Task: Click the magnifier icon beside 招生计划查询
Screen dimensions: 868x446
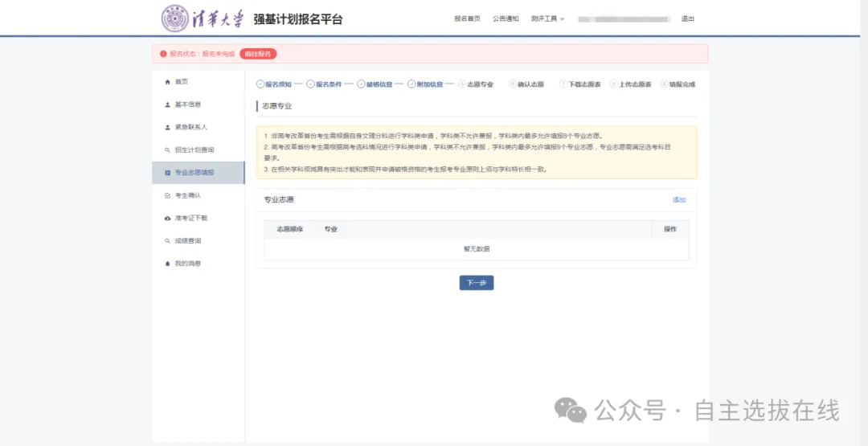Action: pos(167,150)
